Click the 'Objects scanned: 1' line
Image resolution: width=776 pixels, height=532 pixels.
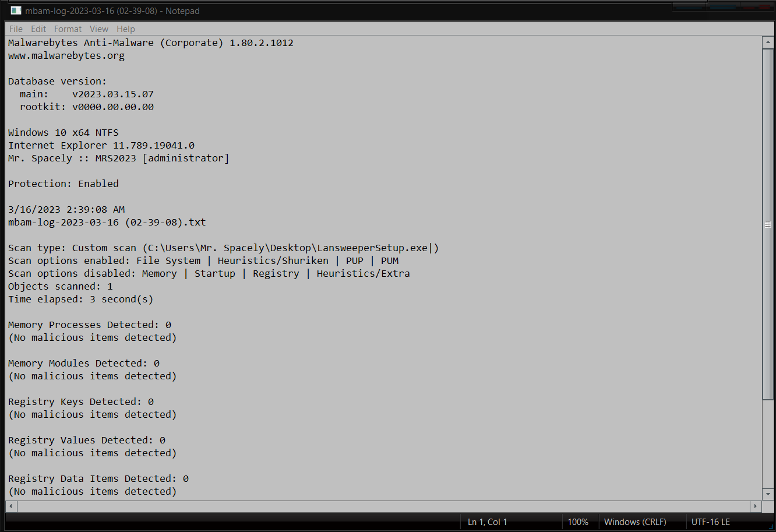(61, 287)
